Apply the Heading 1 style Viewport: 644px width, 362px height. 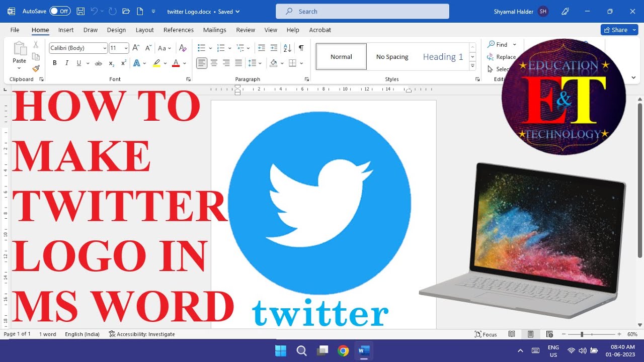click(443, 57)
